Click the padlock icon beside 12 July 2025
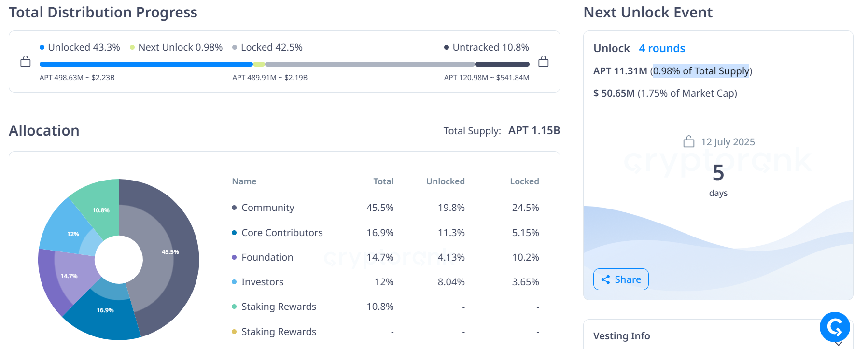Image resolution: width=868 pixels, height=349 pixels. (x=689, y=141)
